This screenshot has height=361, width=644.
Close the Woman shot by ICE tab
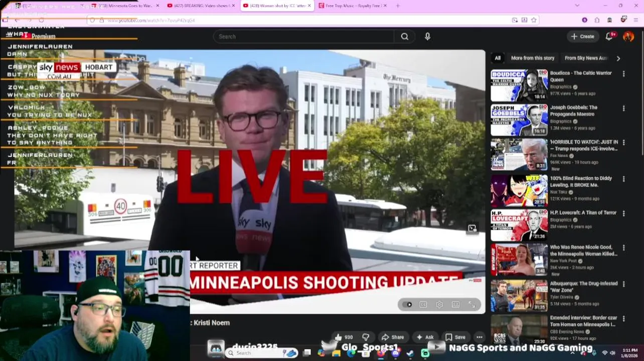(x=309, y=6)
